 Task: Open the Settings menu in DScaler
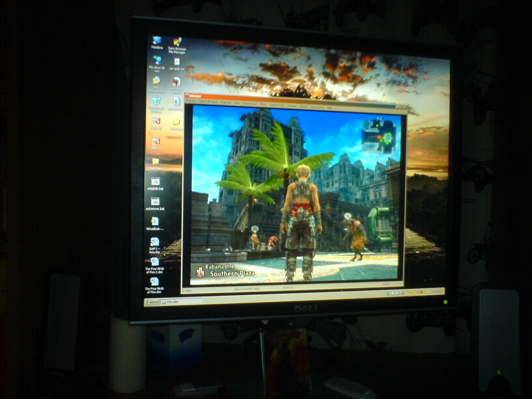coord(292,106)
